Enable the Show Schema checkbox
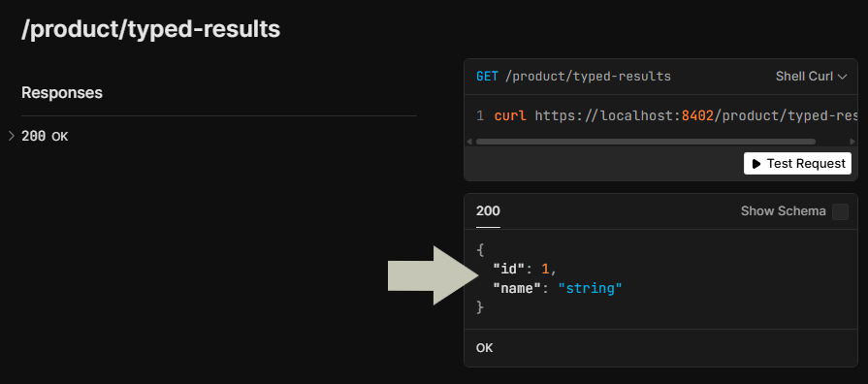Screen dimensions: 868x384 click(x=840, y=211)
